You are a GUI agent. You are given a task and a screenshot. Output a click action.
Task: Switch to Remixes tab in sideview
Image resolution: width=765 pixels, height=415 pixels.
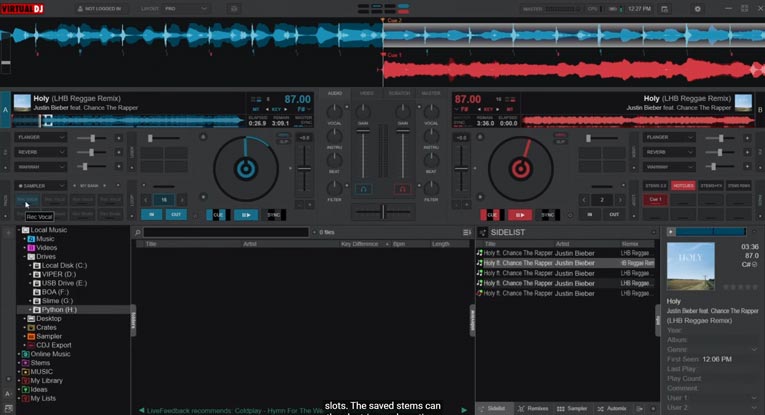coord(533,409)
